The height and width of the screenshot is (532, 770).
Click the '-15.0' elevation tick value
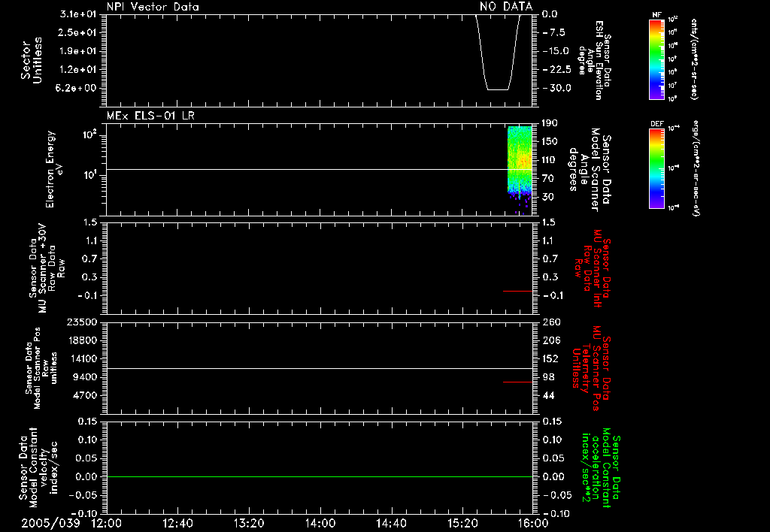pos(556,51)
